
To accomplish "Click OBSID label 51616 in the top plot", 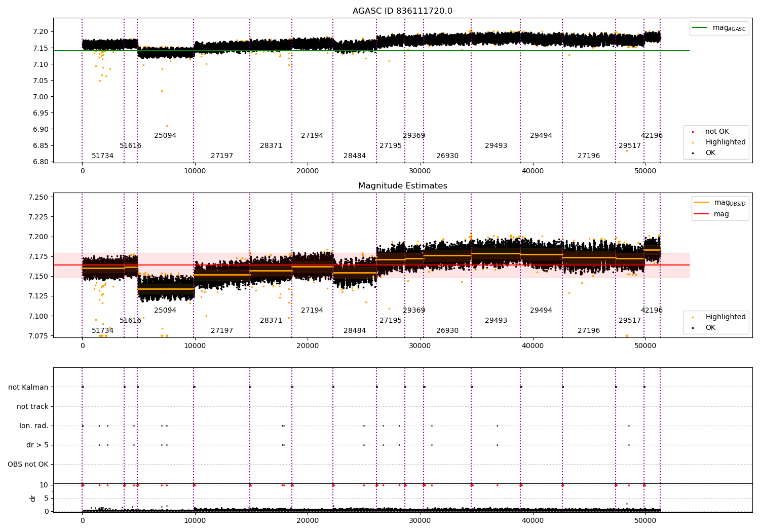I will coord(130,146).
